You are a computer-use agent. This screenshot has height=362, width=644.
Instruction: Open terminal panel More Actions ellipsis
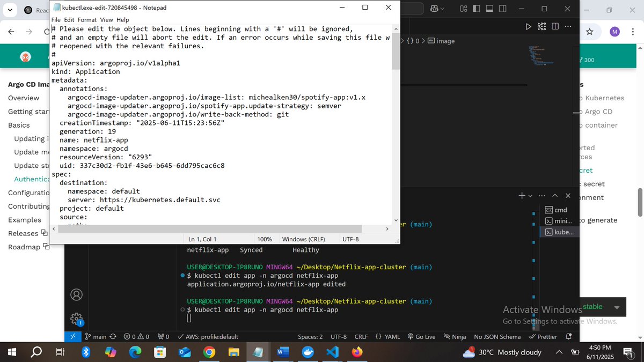[541, 196]
